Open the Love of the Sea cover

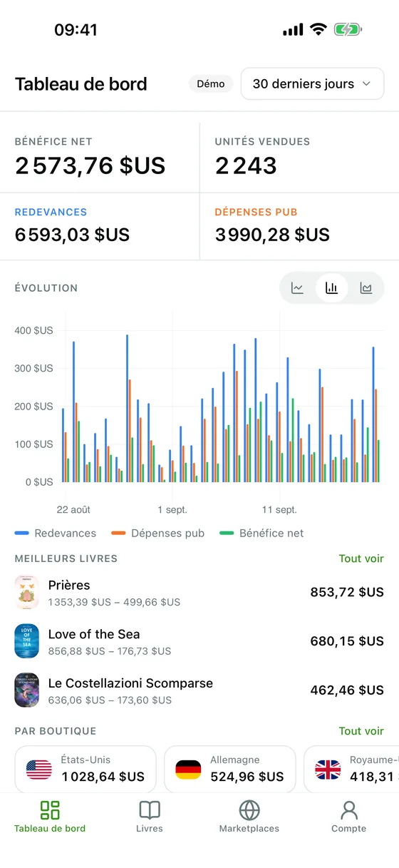pyautogui.click(x=27, y=641)
